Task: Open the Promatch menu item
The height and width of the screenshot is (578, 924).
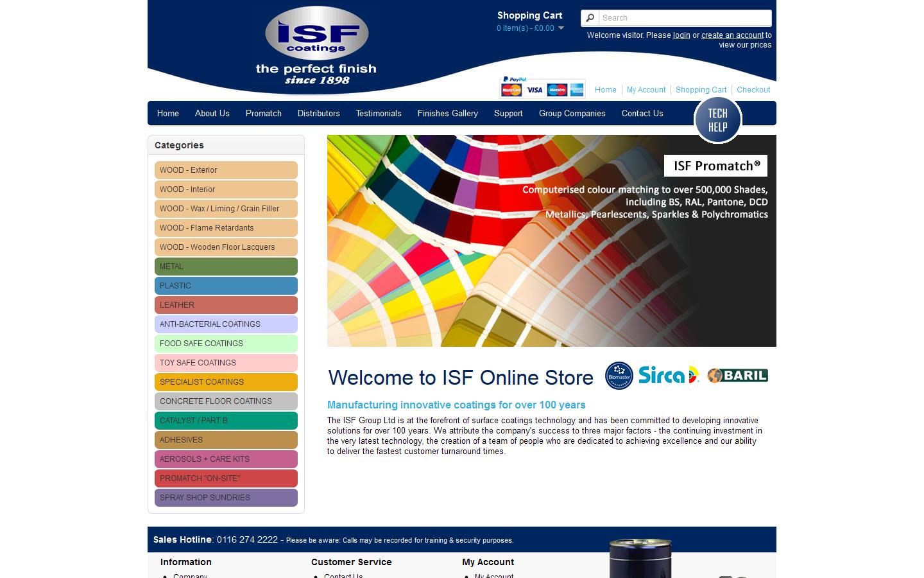Action: click(x=263, y=114)
